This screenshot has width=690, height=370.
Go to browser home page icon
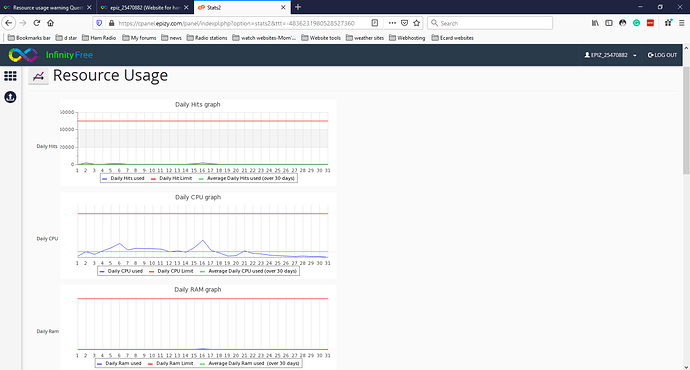coord(51,23)
